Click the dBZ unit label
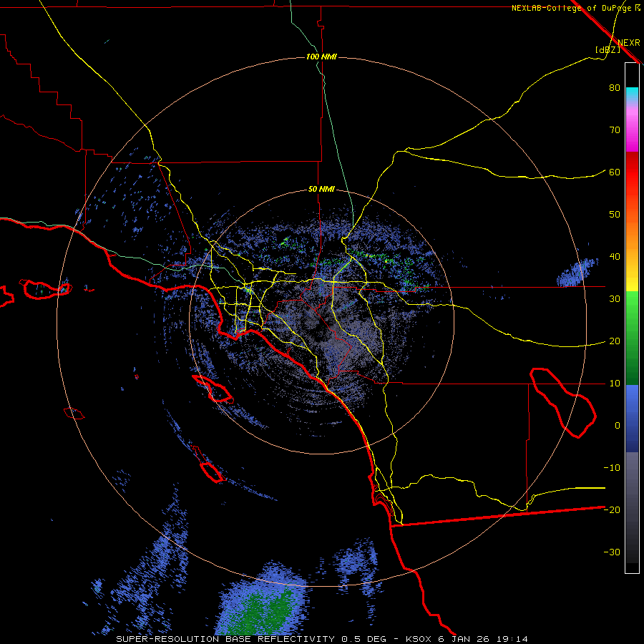This screenshot has width=644, height=644. pos(608,49)
